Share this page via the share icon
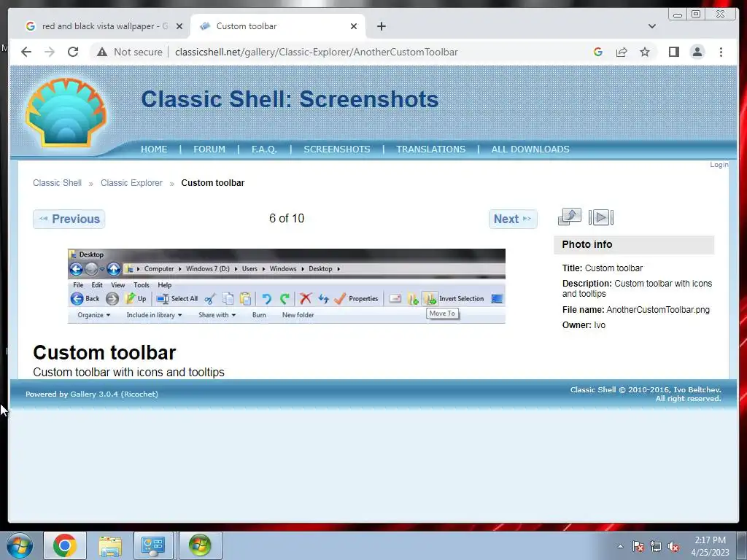This screenshot has height=560, width=747. point(622,52)
